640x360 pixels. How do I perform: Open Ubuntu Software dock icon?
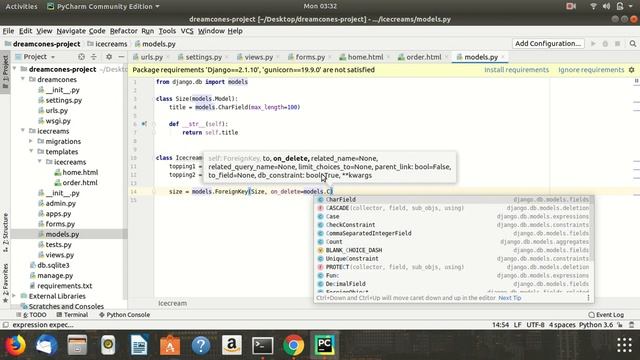[x=170, y=345]
